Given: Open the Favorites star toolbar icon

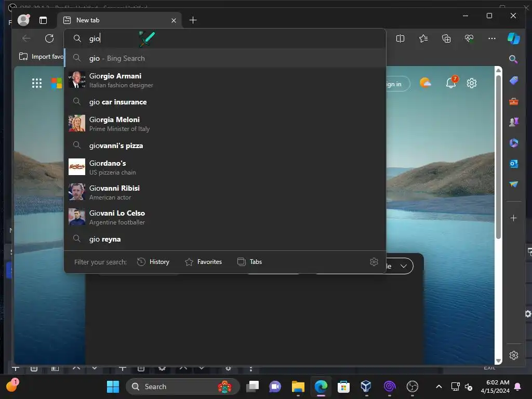Looking at the screenshot, I should click(423, 38).
